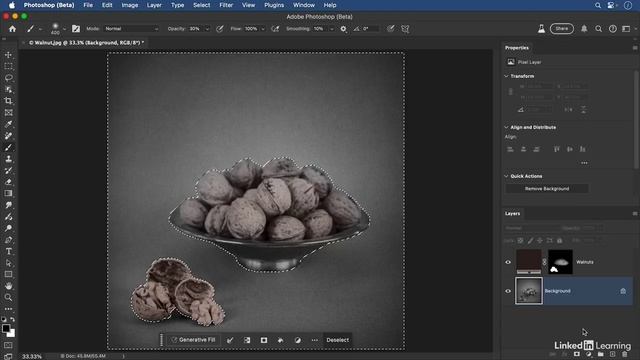
Task: Open more options in contextual task bar
Action: [x=314, y=340]
